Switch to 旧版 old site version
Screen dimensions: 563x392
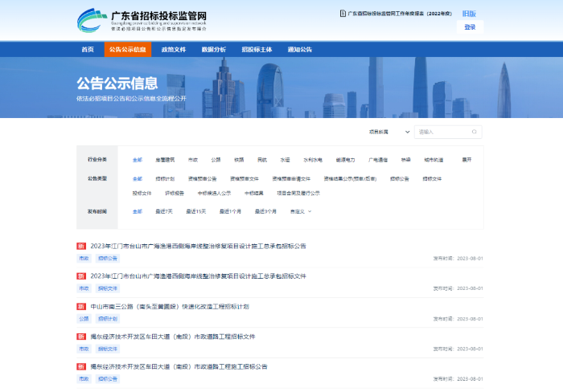(470, 14)
